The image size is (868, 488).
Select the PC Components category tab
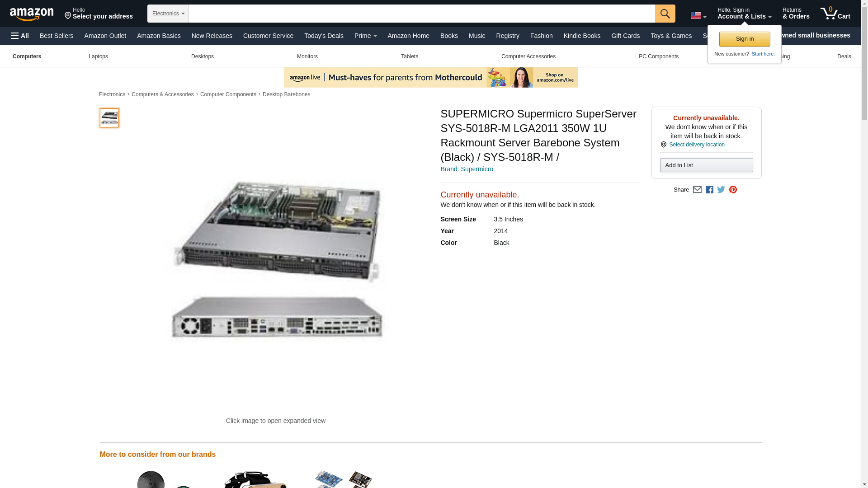(658, 56)
